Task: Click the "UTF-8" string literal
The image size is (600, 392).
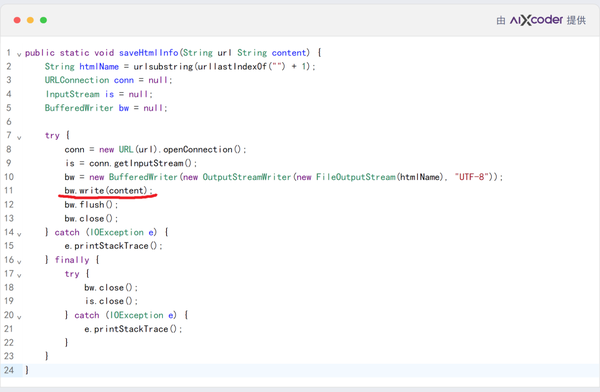Action: pos(472,177)
